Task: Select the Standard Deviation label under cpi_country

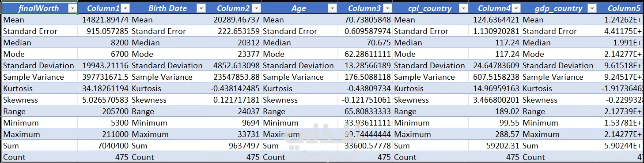Action: 430,66
